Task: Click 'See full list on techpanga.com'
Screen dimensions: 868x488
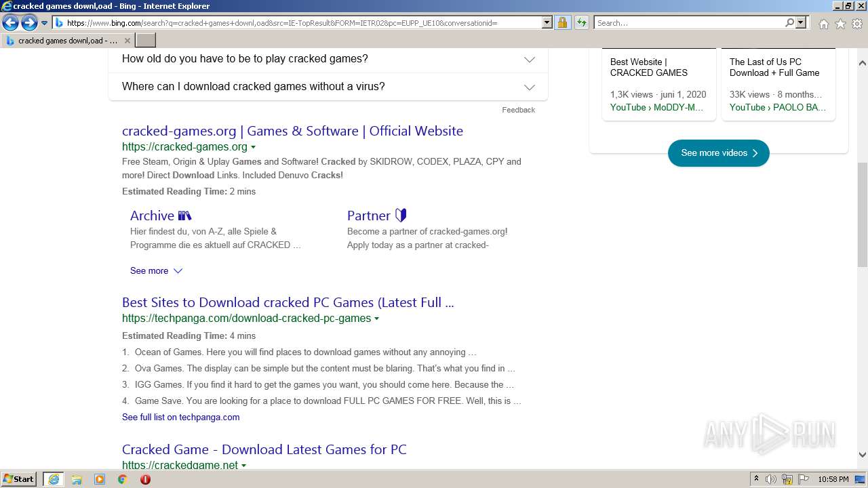Action: pyautogui.click(x=180, y=417)
